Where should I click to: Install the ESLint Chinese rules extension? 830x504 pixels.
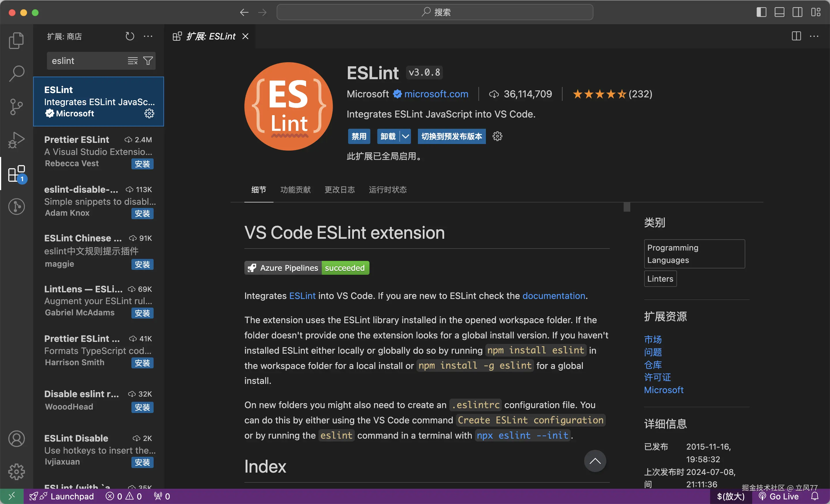click(x=142, y=264)
